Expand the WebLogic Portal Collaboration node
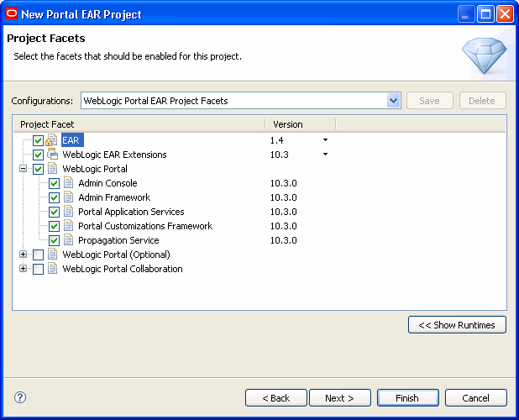This screenshot has width=519, height=420. pyautogui.click(x=23, y=269)
